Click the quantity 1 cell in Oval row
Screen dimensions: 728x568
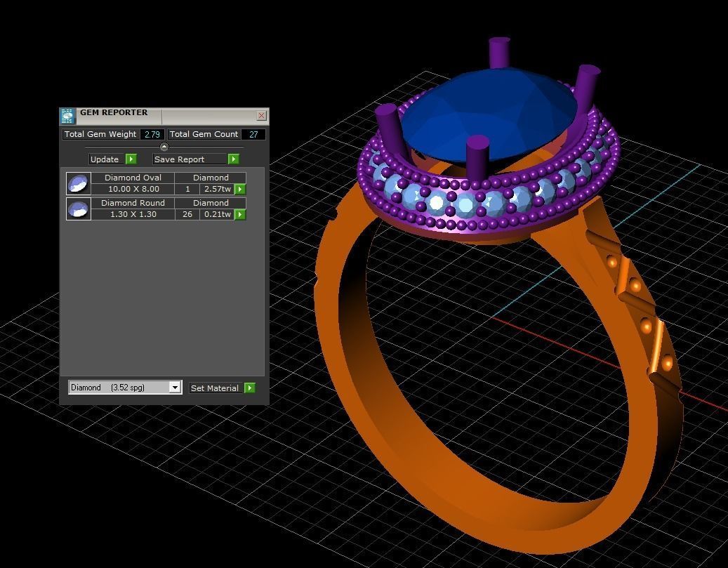click(187, 189)
